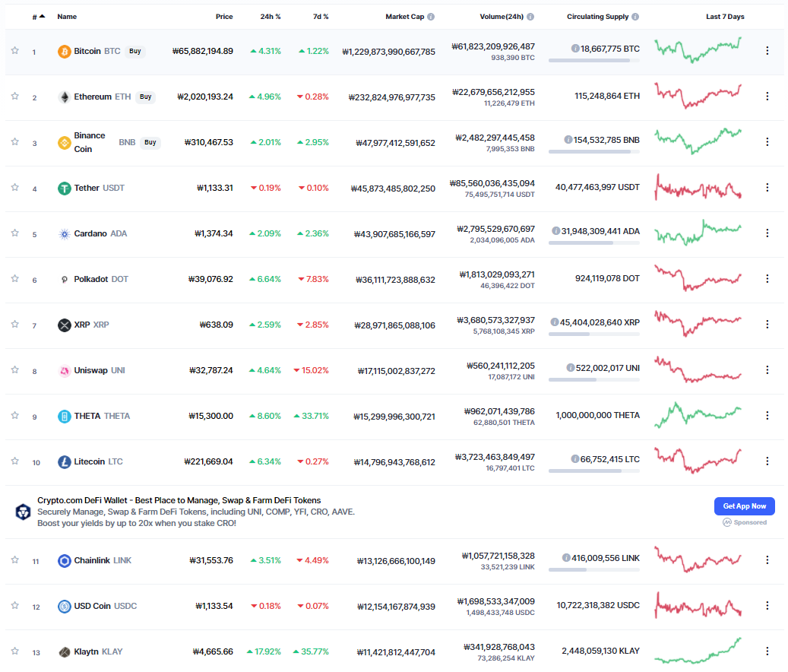
Task: Star Ethereum to add to watchlist
Action: (15, 96)
